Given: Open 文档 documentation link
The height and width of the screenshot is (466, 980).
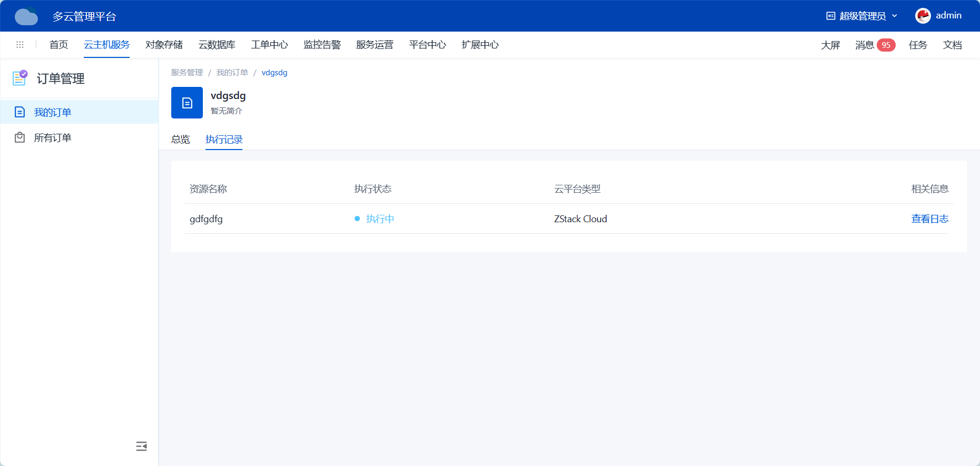Looking at the screenshot, I should point(952,45).
